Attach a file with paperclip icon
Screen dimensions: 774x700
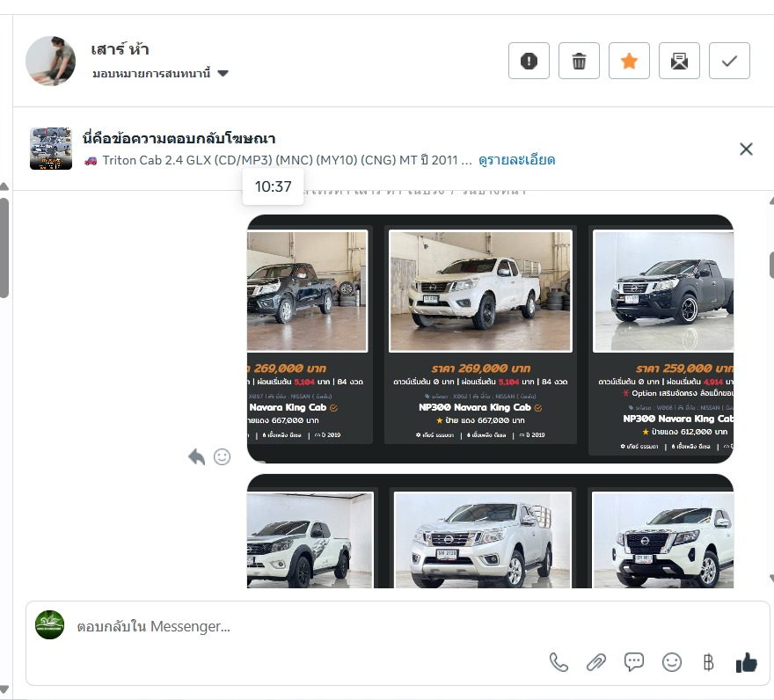(x=596, y=662)
